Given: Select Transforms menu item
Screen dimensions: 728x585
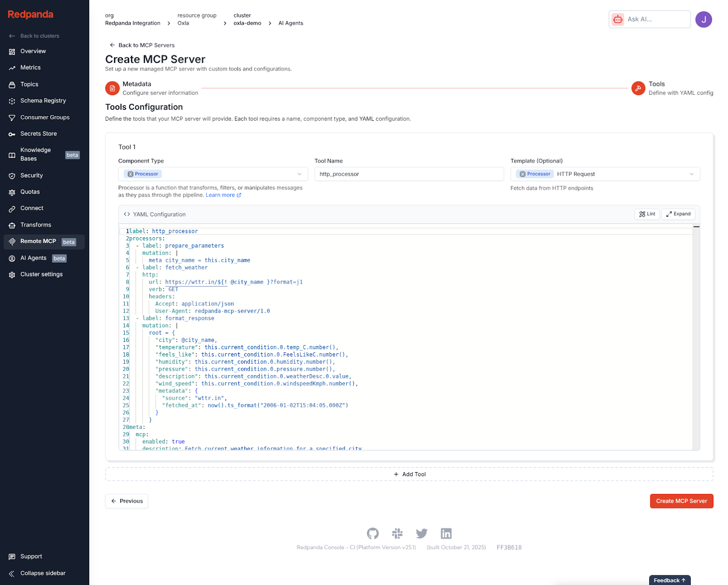Looking at the screenshot, I should point(36,225).
